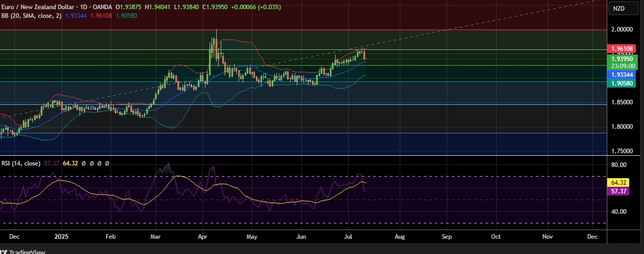Click the 23:09:00 bar countdown label

[623, 66]
